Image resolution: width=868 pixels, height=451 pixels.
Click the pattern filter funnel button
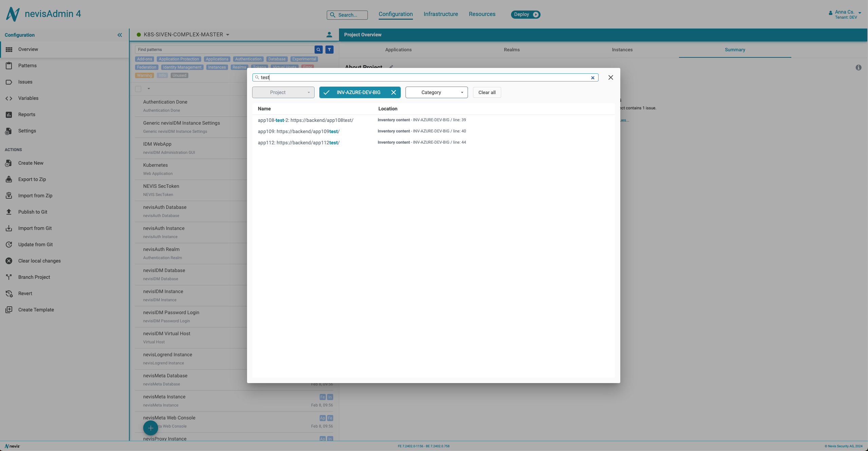[x=329, y=50]
